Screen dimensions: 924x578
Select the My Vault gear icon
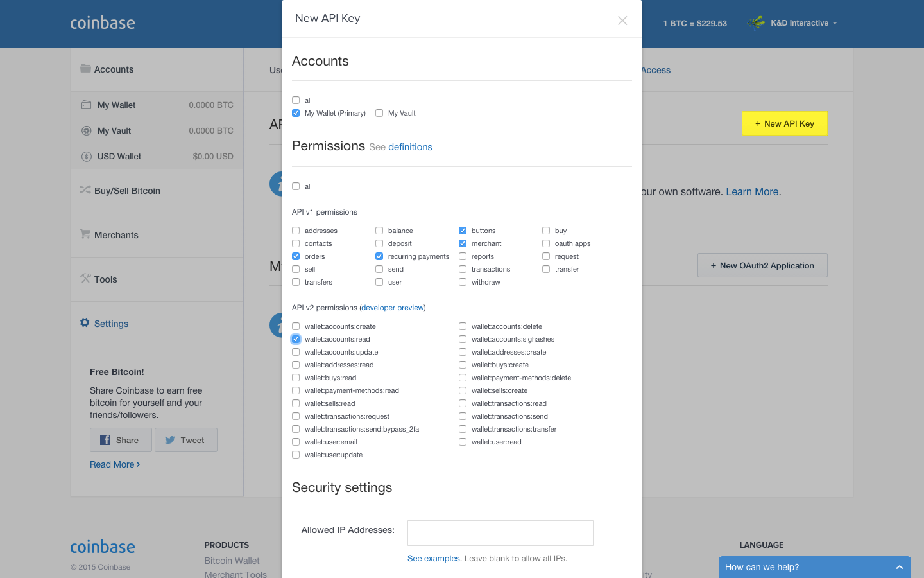click(87, 130)
